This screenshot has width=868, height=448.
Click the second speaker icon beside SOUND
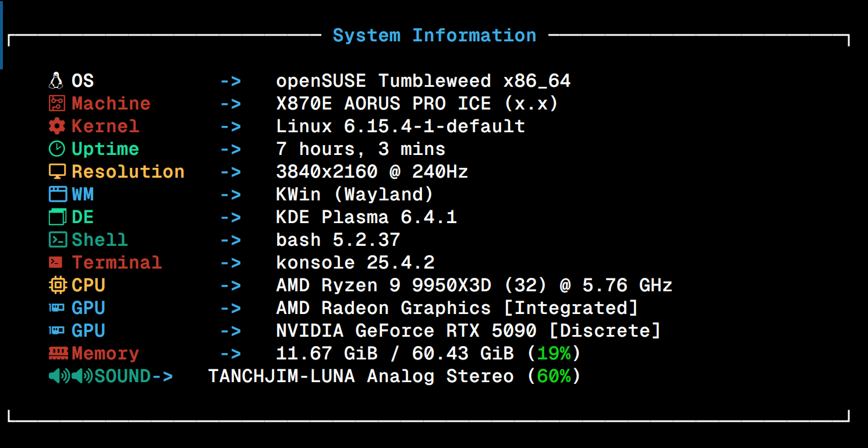pos(82,376)
